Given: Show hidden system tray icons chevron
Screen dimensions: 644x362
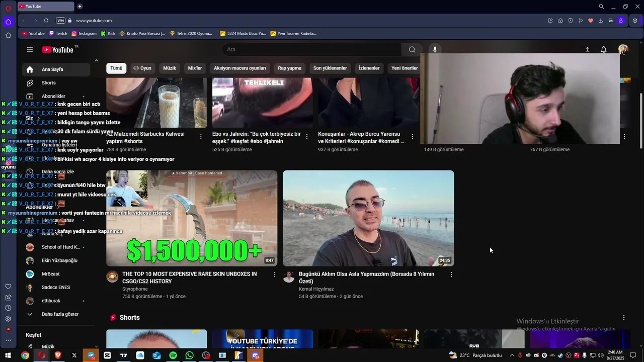Looking at the screenshot, I should [512, 355].
